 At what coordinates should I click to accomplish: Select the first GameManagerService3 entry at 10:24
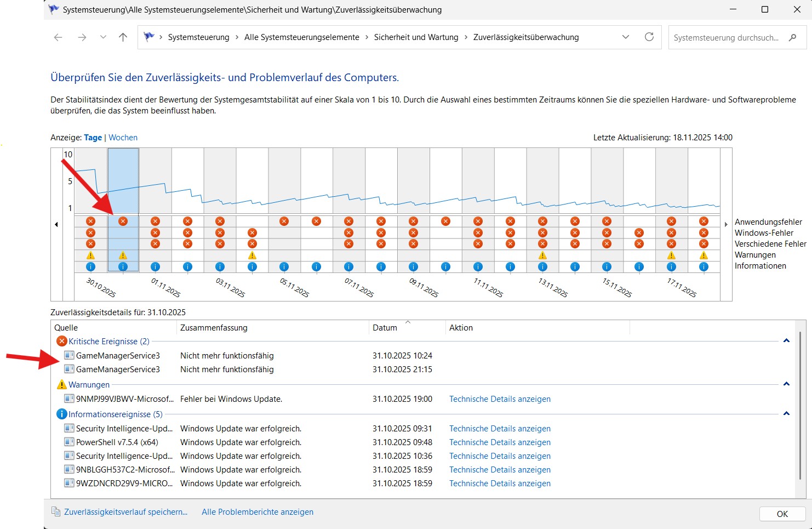coord(118,356)
